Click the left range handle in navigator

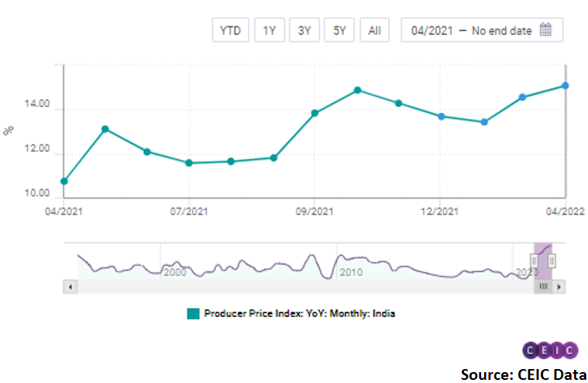tap(534, 261)
